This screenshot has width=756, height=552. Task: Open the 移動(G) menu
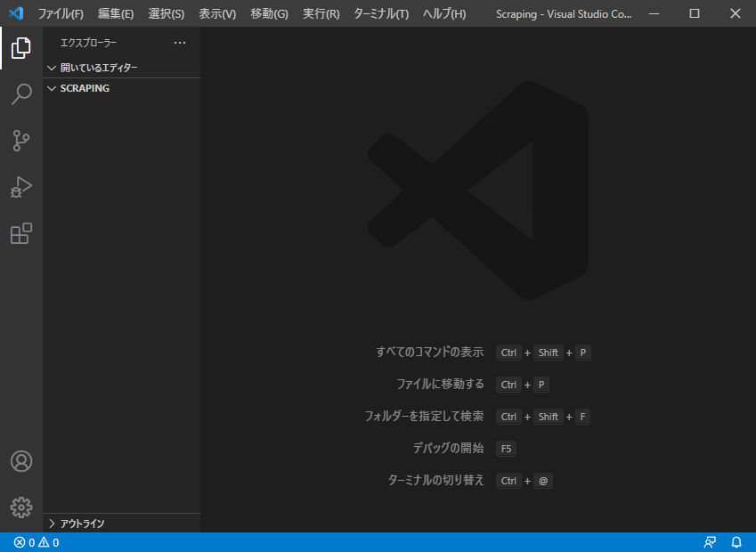(x=270, y=13)
